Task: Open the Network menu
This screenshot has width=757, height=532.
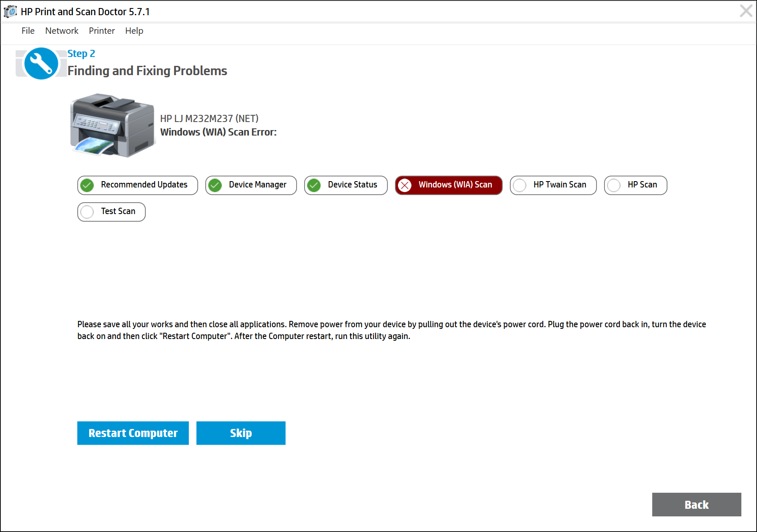Action: 62,30
